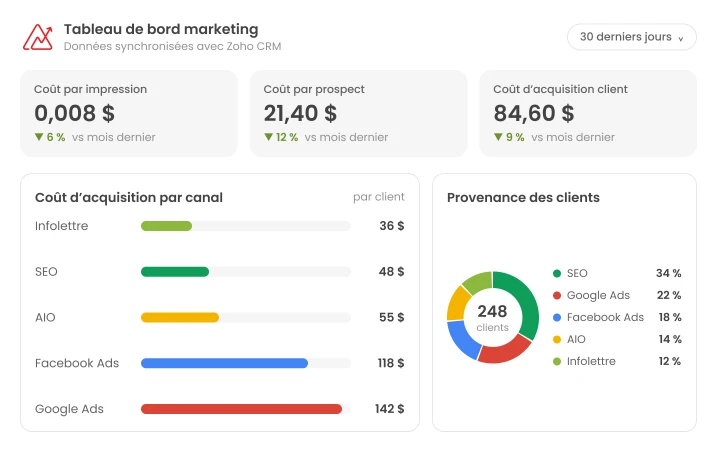This screenshot has height=452, width=717.
Task: Click the red Zoho chart logo icon
Action: pos(37,37)
